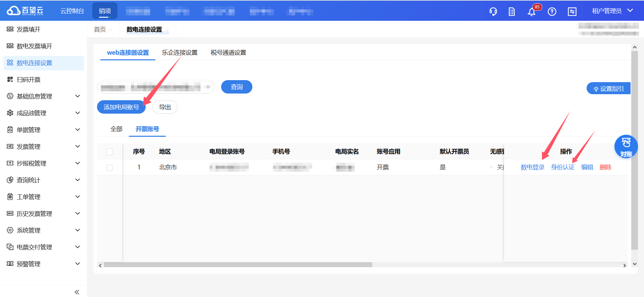This screenshot has height=297, width=644.
Task: Expand 基础信息管理 menu chevron
Action: tap(78, 96)
